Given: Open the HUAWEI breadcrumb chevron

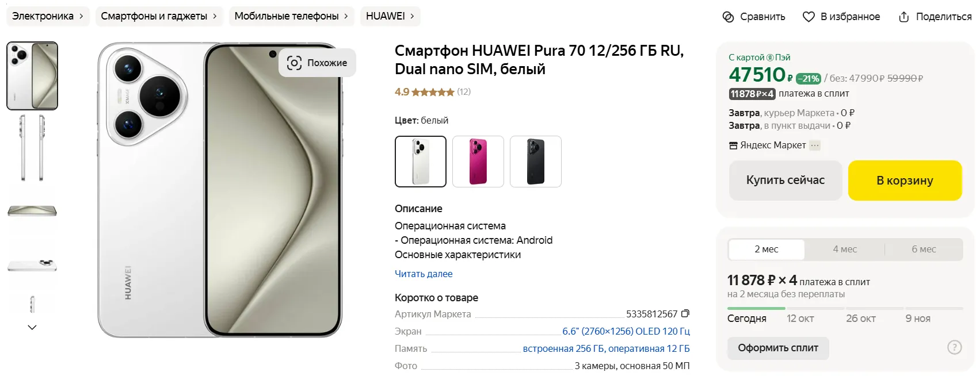Looking at the screenshot, I should coord(412,16).
